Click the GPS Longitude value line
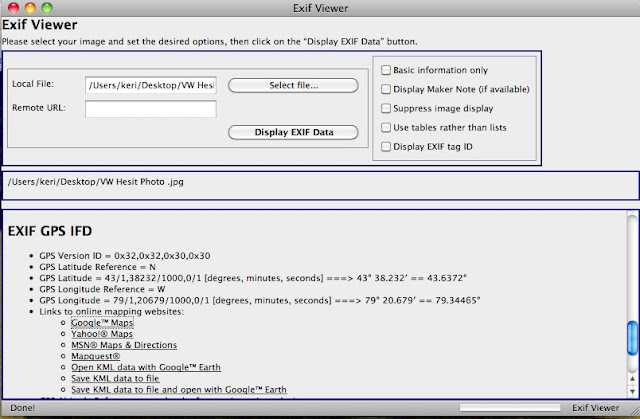Viewport: 640px width, 419px height. pos(260,300)
